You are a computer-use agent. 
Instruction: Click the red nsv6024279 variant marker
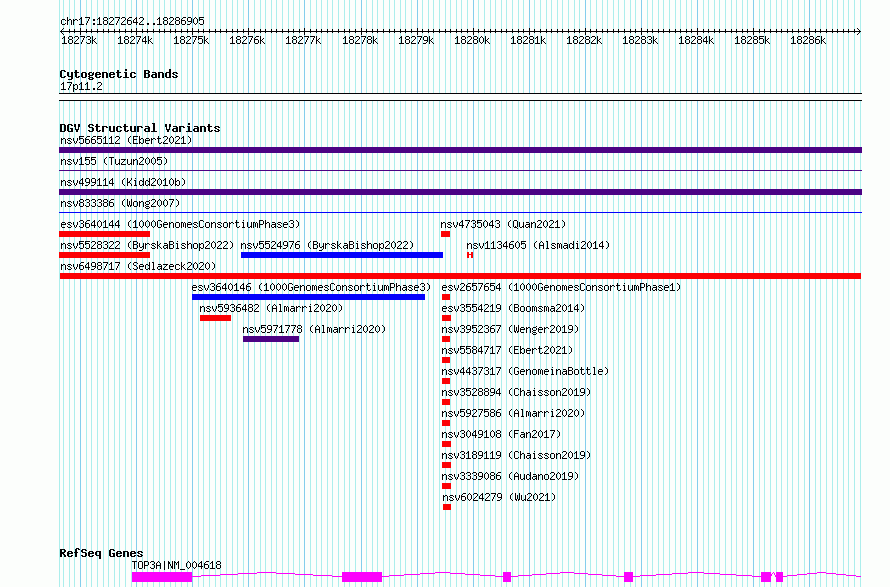tap(447, 507)
